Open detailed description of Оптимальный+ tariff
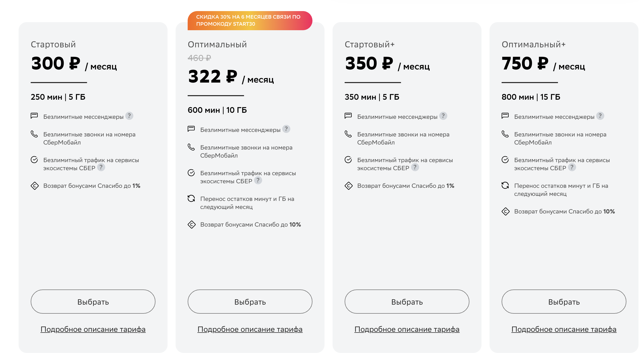644x363 pixels. point(564,329)
